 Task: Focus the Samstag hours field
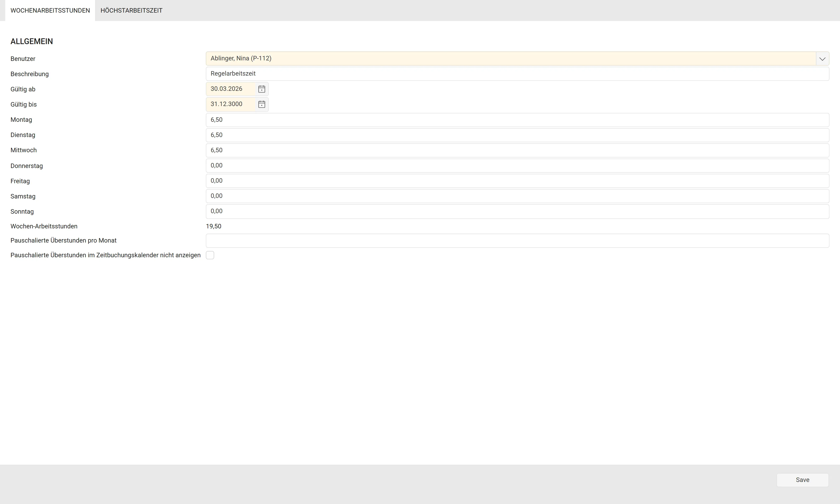(x=517, y=196)
